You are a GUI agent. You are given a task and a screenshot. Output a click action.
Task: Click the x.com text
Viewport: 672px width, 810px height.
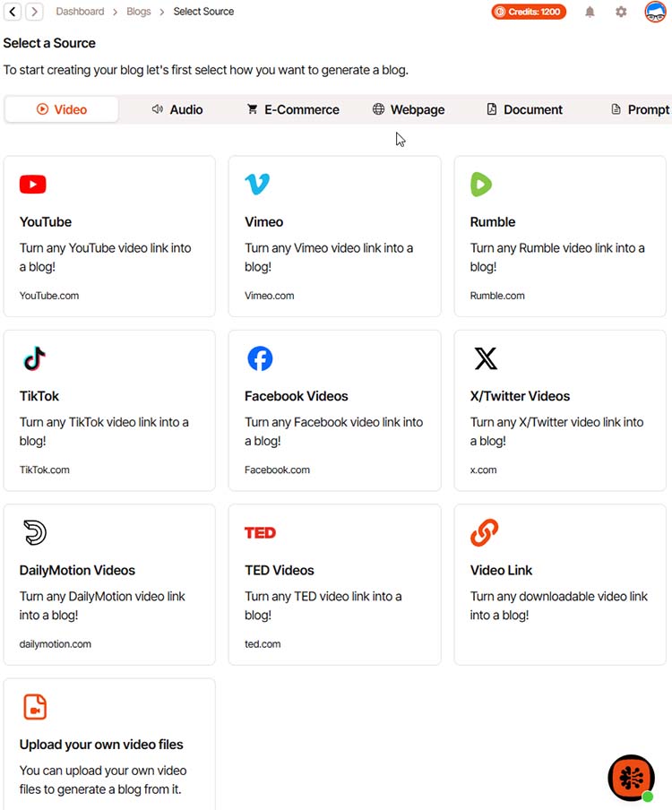coord(484,470)
